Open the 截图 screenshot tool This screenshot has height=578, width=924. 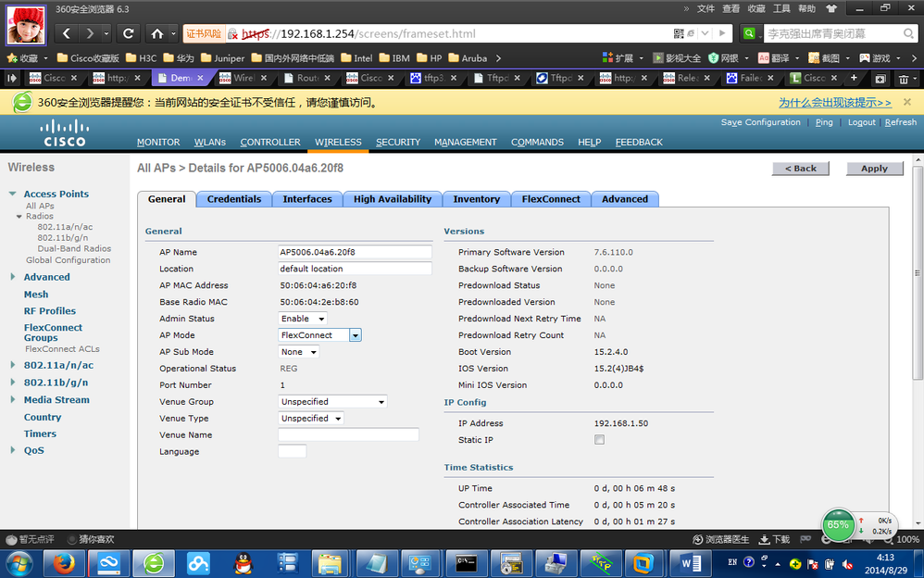pyautogui.click(x=824, y=57)
